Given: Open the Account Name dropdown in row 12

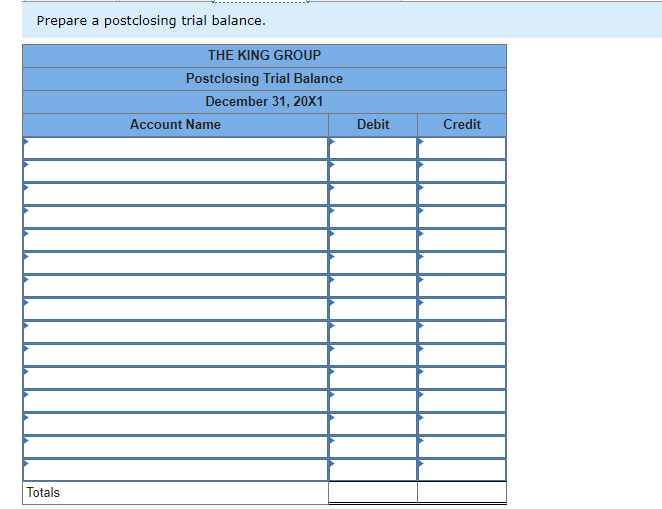Looking at the screenshot, I should [x=176, y=401].
